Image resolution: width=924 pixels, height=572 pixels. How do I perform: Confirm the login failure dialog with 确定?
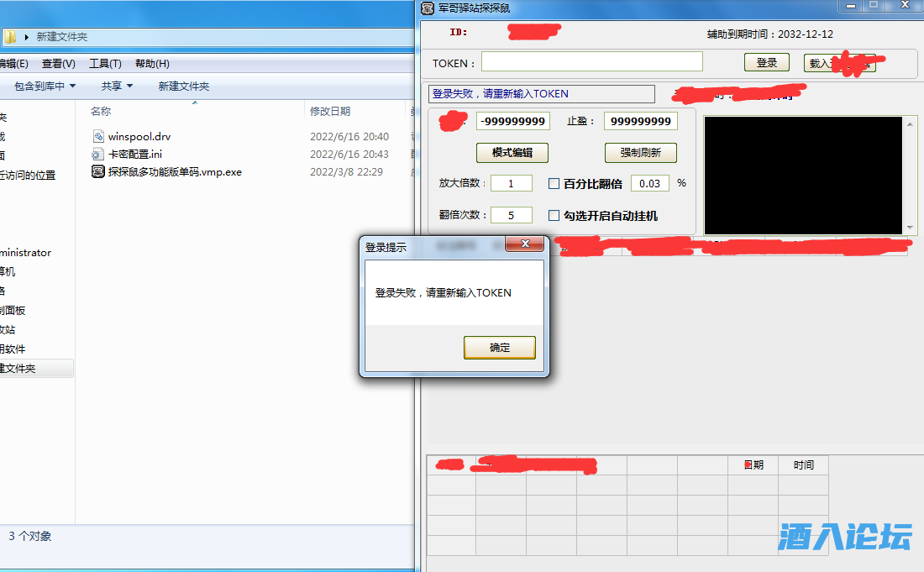499,347
